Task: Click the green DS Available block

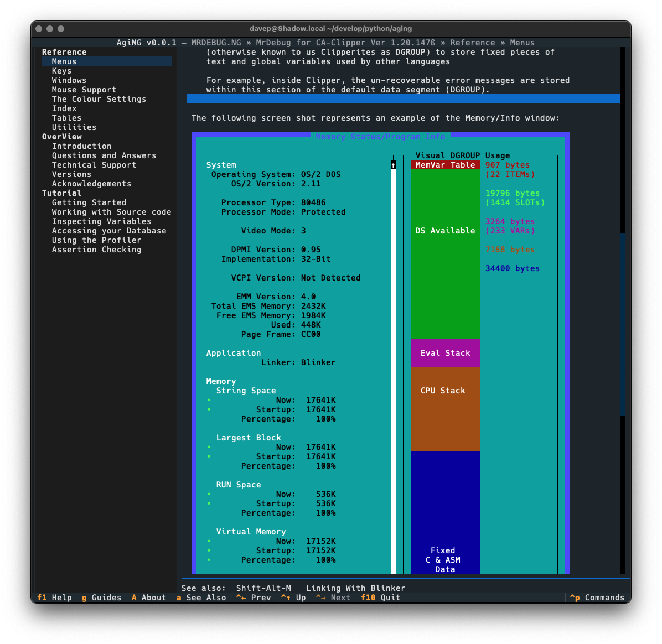Action: [445, 231]
